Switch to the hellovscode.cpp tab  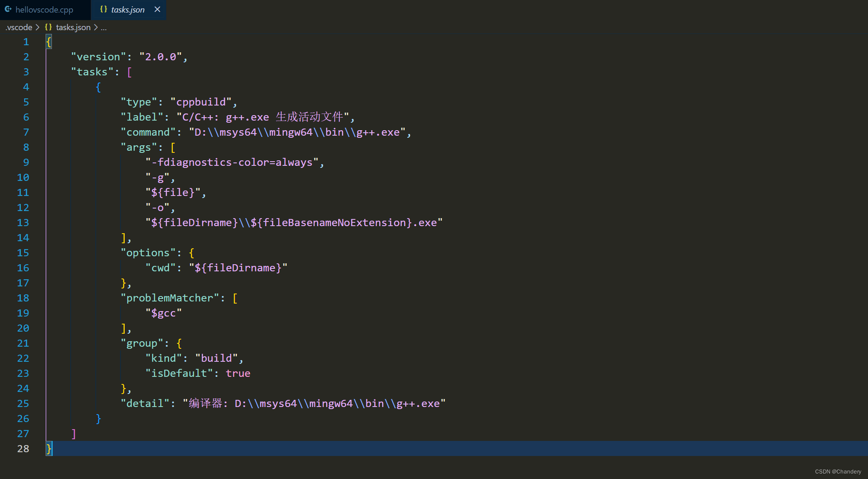pyautogui.click(x=45, y=10)
